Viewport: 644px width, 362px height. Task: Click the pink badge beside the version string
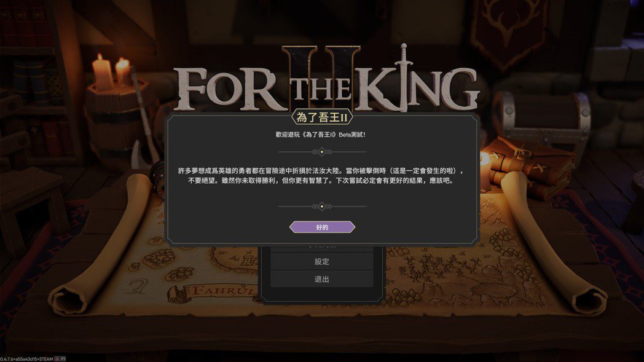click(57, 359)
